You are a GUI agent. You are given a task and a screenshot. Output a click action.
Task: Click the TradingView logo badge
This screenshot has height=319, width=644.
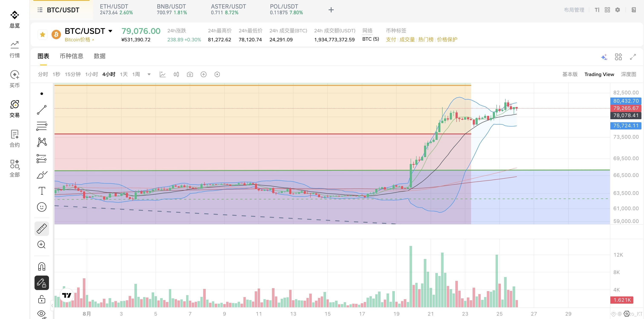pos(67,295)
